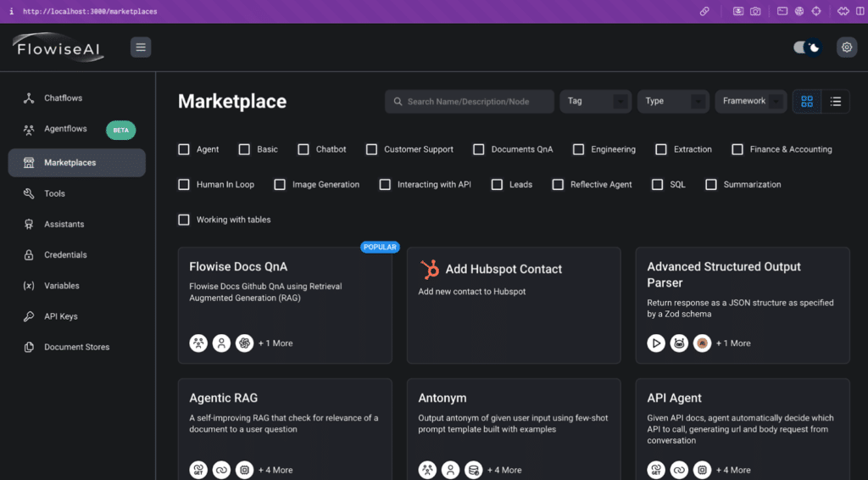Image resolution: width=868 pixels, height=480 pixels.
Task: Check the Engineering filter checkbox
Action: click(x=578, y=149)
